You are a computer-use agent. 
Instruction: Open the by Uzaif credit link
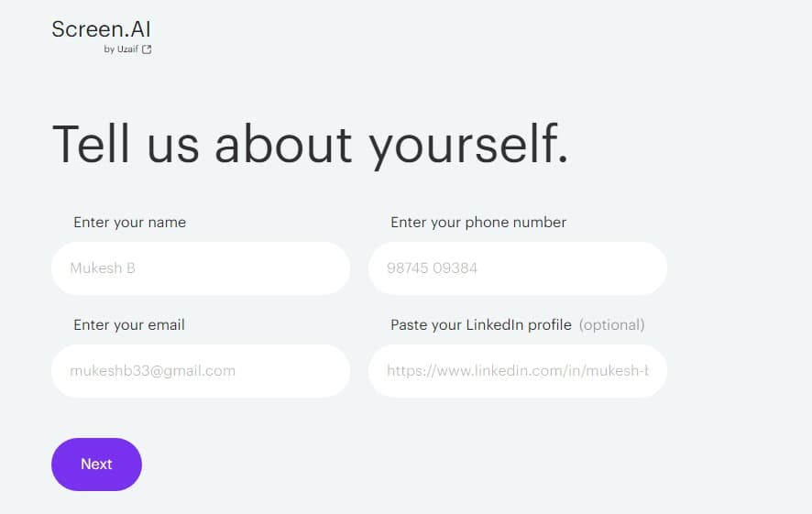click(x=127, y=49)
